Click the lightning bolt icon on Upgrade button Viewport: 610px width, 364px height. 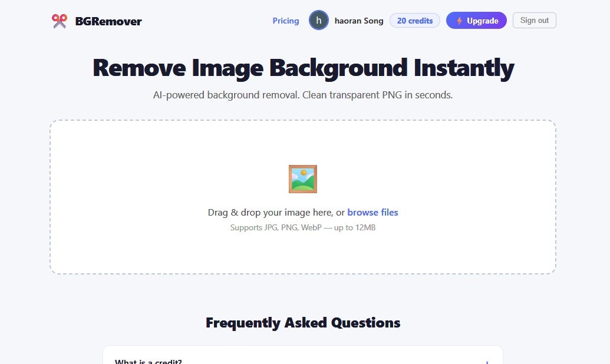459,20
